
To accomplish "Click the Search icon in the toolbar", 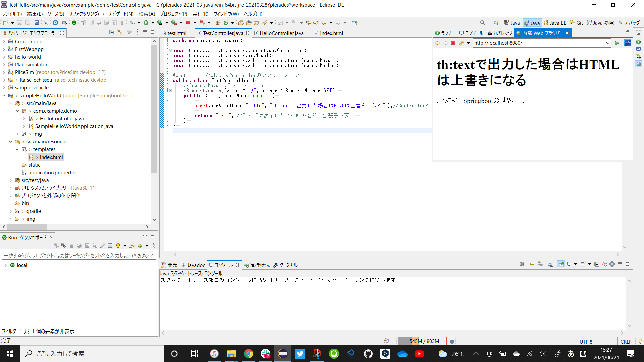I will pyautogui.click(x=483, y=23).
